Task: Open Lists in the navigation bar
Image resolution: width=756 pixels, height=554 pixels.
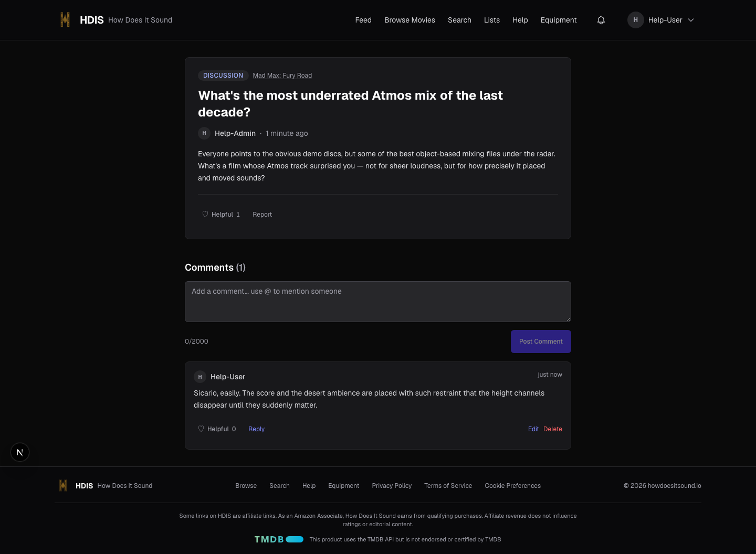Action: (x=492, y=20)
